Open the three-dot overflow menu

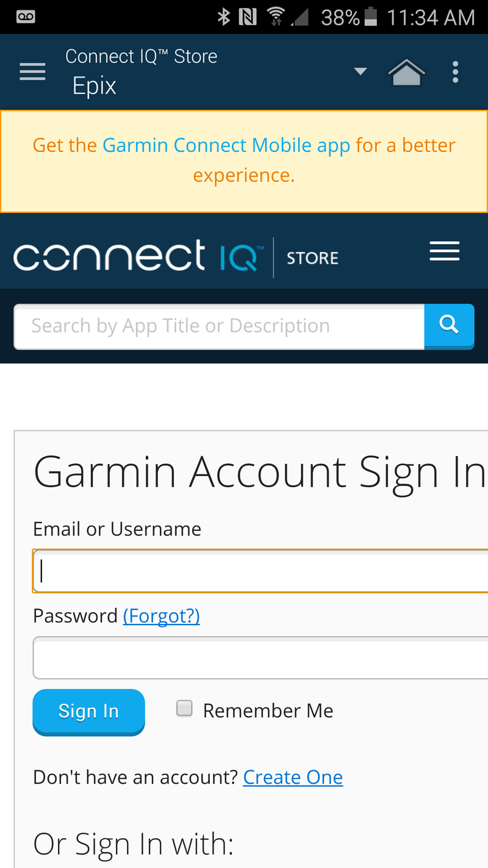pyautogui.click(x=455, y=72)
